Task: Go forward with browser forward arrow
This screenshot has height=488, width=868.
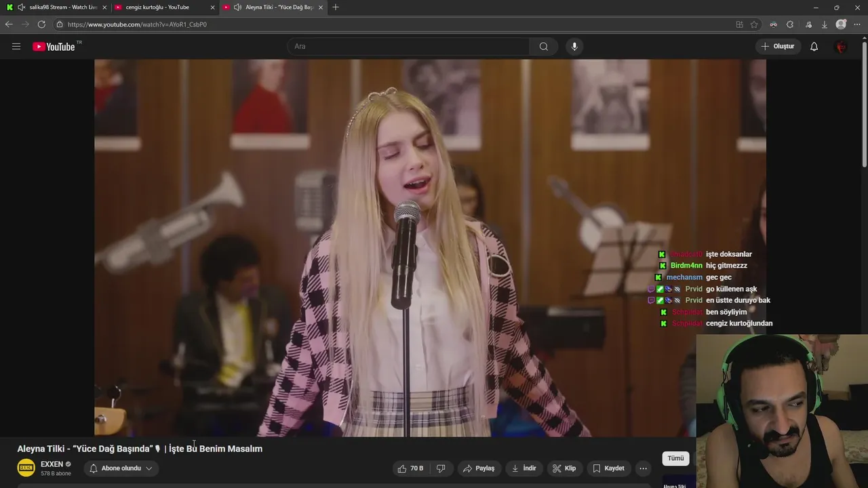Action: [25, 24]
